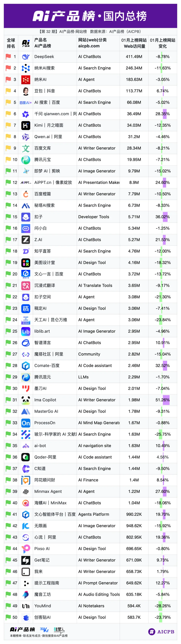The height and width of the screenshot is (644, 181).
Task: Click the 01月上榜网站Web访问量 column header
Action: (x=134, y=43)
